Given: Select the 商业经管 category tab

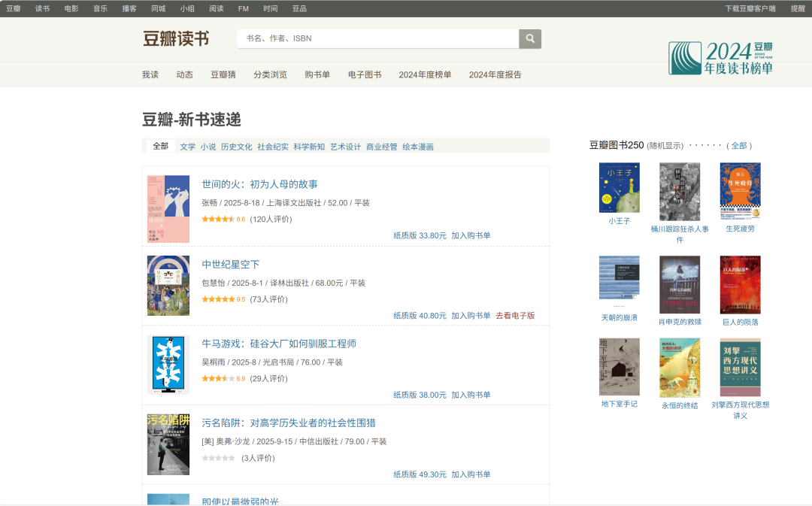Looking at the screenshot, I should [382, 147].
